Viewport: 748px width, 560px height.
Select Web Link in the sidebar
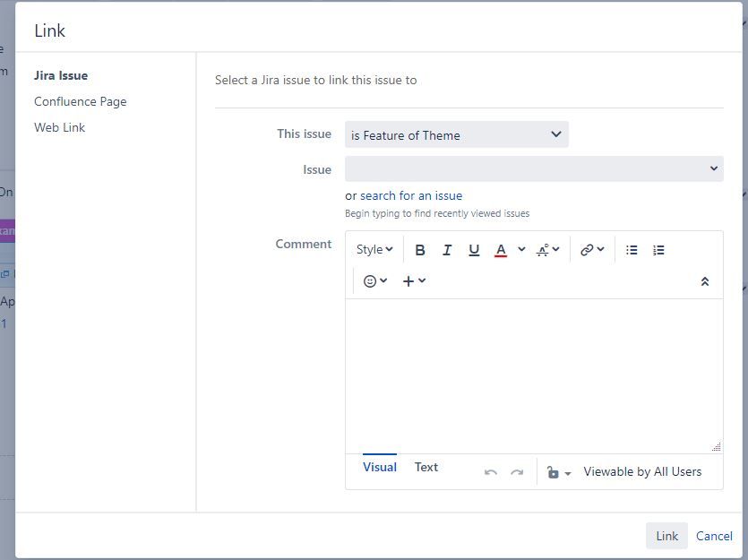pos(59,127)
